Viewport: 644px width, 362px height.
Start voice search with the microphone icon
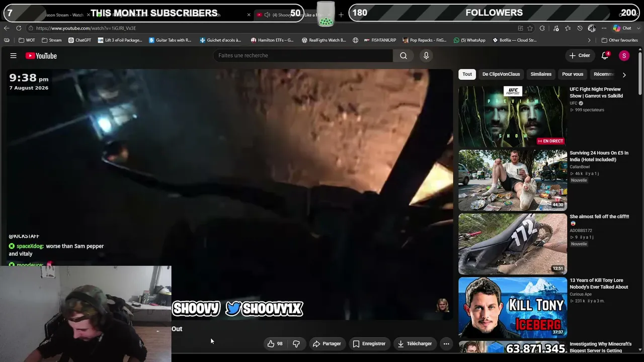[426, 56]
